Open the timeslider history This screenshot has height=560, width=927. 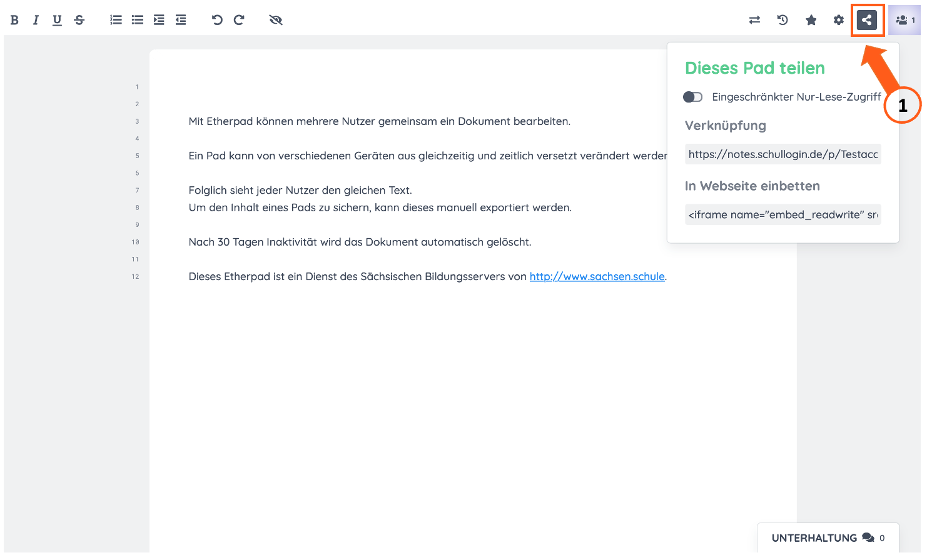(x=783, y=20)
